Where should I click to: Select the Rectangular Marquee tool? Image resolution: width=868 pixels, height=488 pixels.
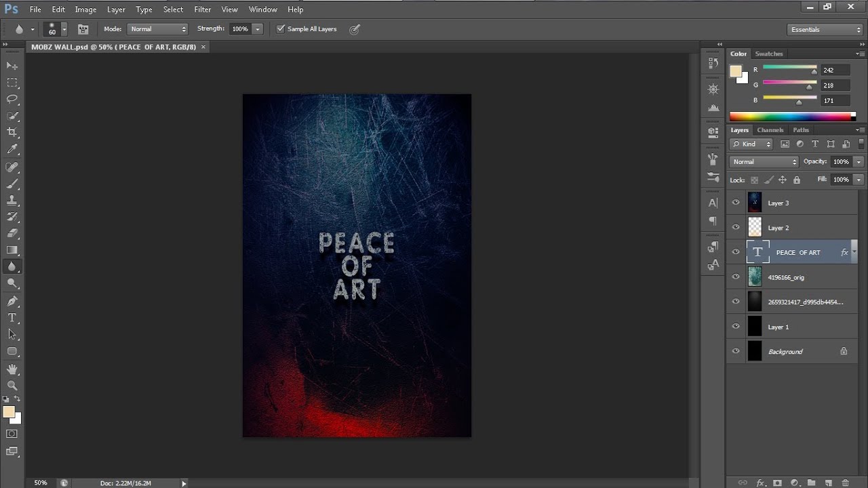pos(12,83)
